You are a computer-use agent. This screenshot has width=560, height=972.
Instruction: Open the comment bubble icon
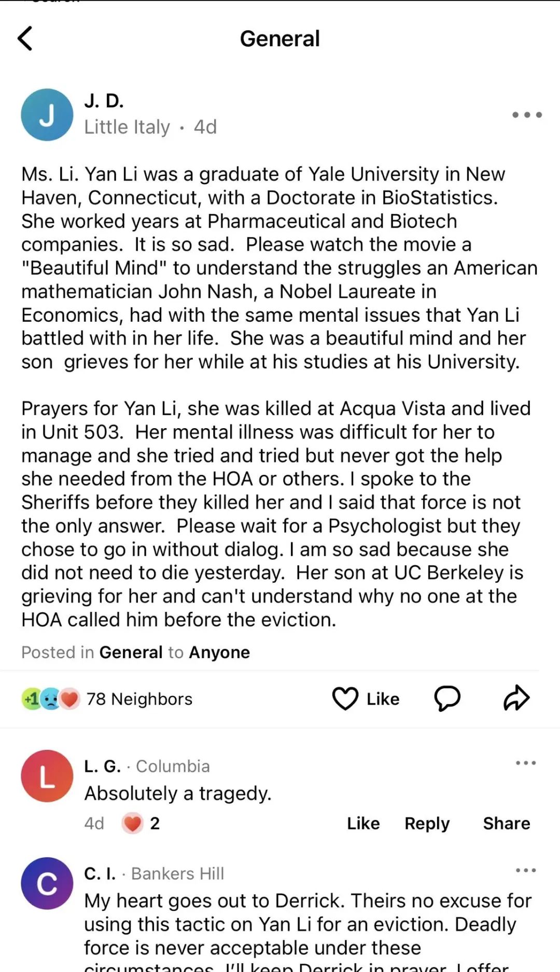click(447, 698)
